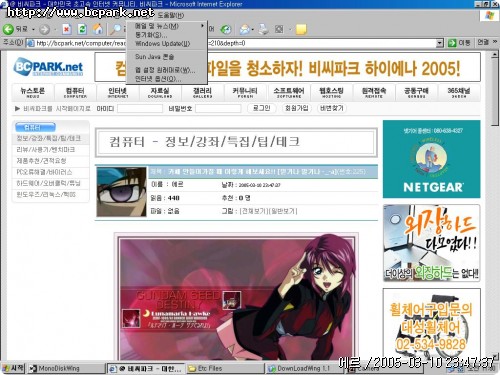The image size is (500, 375).
Task: Open the 원격접속 remote tab
Action: [x=374, y=93]
